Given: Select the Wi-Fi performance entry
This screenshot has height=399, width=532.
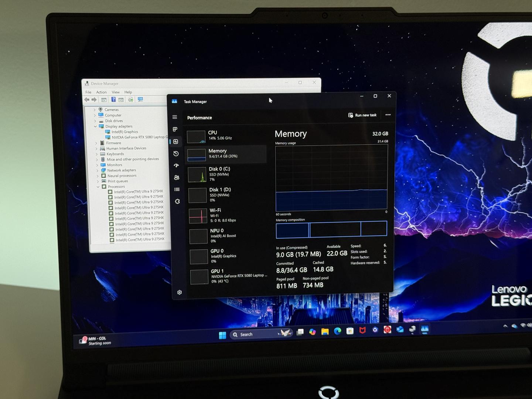Looking at the screenshot, I should pyautogui.click(x=227, y=215).
